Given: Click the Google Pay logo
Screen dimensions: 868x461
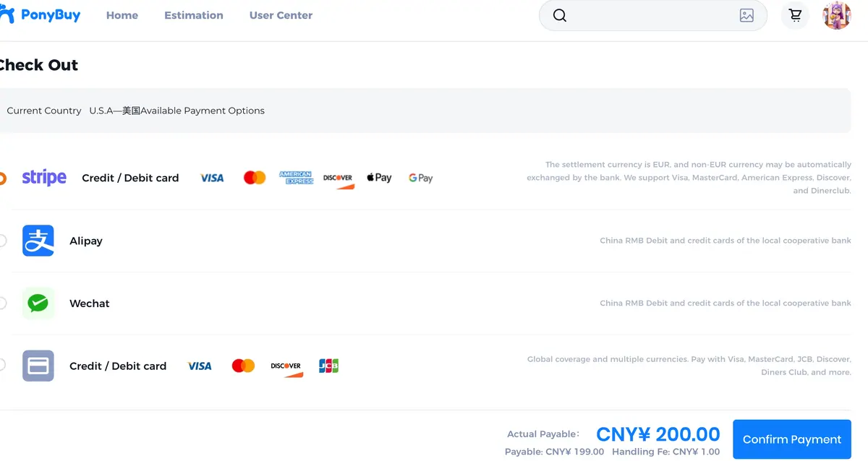Looking at the screenshot, I should [420, 178].
